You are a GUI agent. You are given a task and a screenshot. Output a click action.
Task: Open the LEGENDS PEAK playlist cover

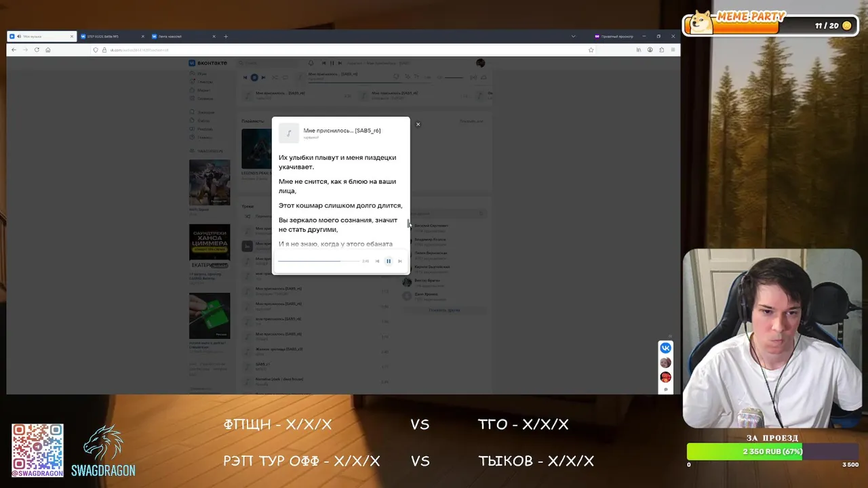(x=256, y=148)
